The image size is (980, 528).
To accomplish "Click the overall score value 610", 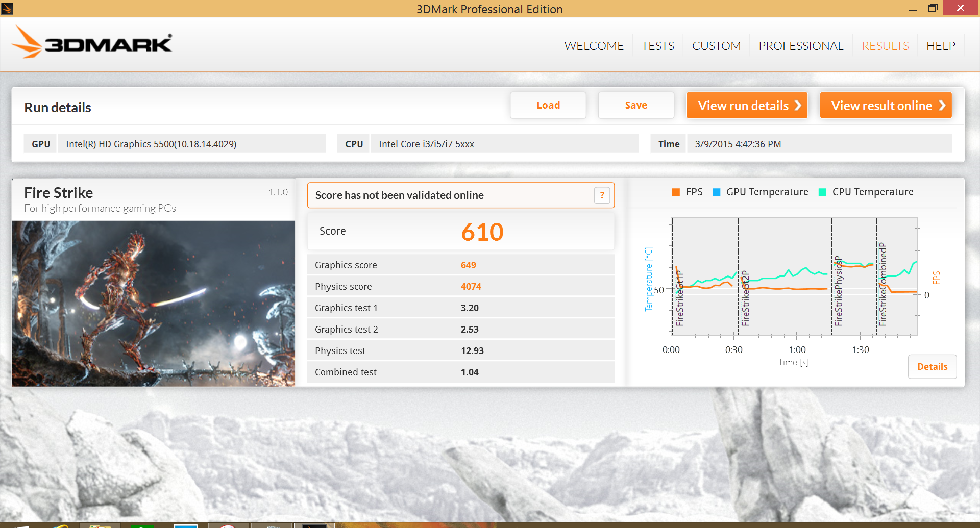I will pyautogui.click(x=482, y=232).
